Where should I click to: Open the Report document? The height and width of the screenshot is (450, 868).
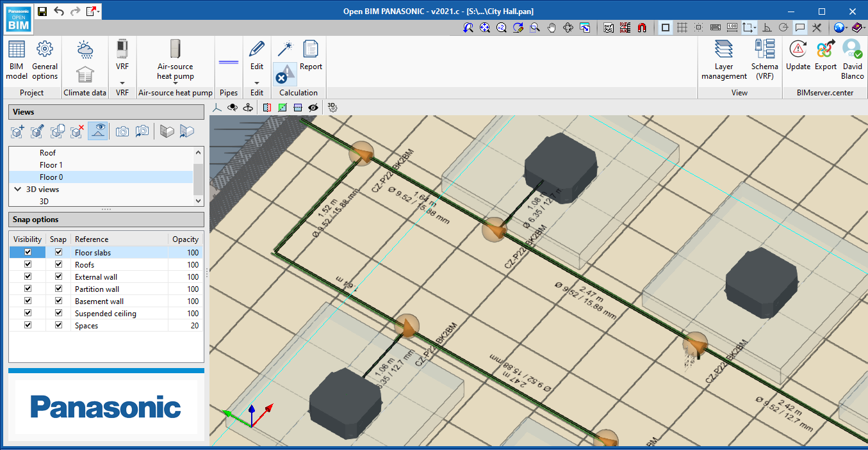coord(311,55)
